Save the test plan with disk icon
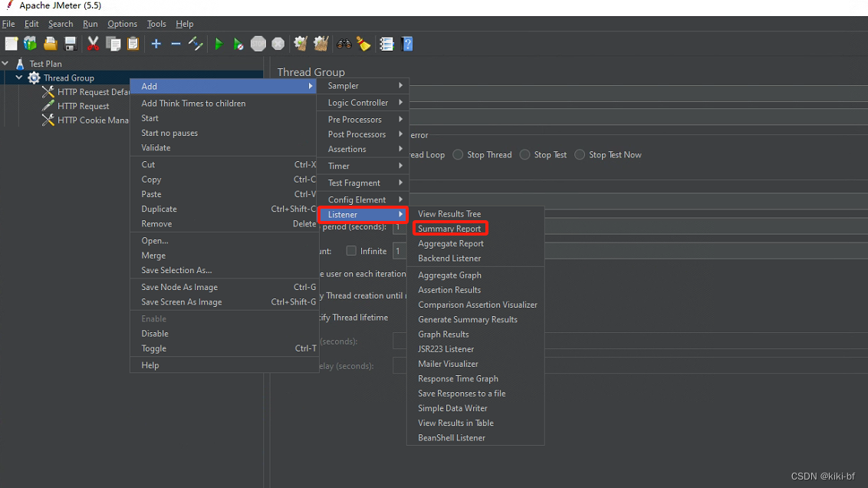868x488 pixels. 71,44
